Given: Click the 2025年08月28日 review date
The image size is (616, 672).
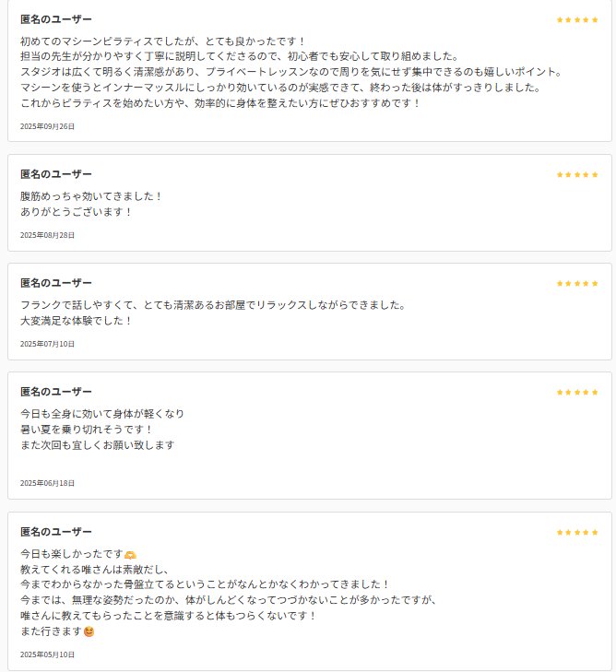Looking at the screenshot, I should pyautogui.click(x=47, y=235).
